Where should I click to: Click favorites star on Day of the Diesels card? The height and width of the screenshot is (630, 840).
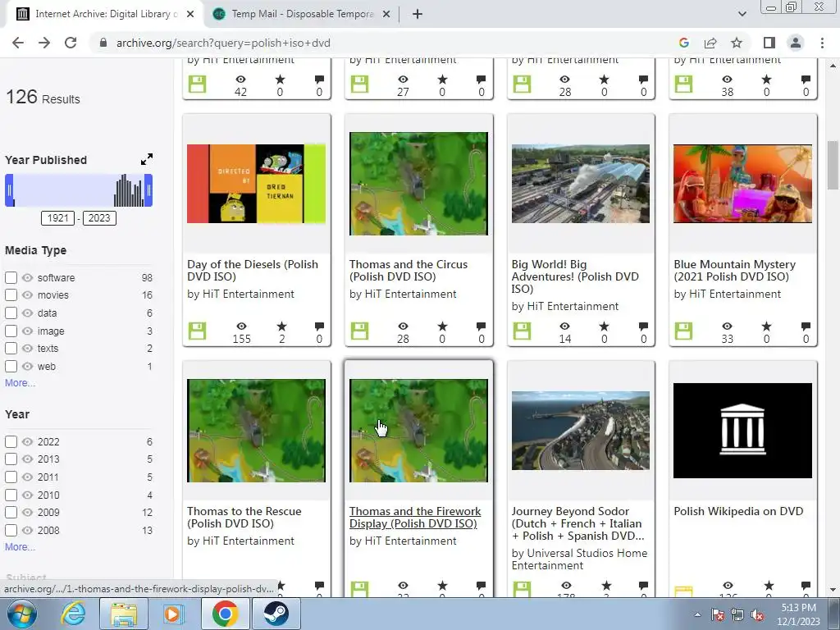tap(282, 326)
